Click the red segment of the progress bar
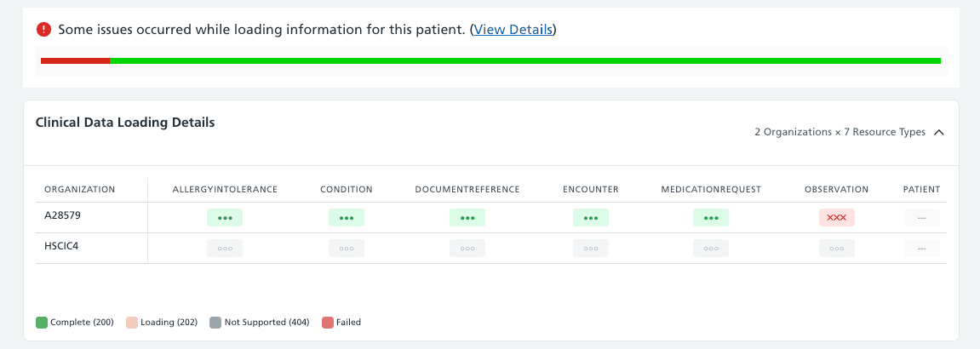Image resolution: width=980 pixels, height=349 pixels. pyautogui.click(x=75, y=60)
